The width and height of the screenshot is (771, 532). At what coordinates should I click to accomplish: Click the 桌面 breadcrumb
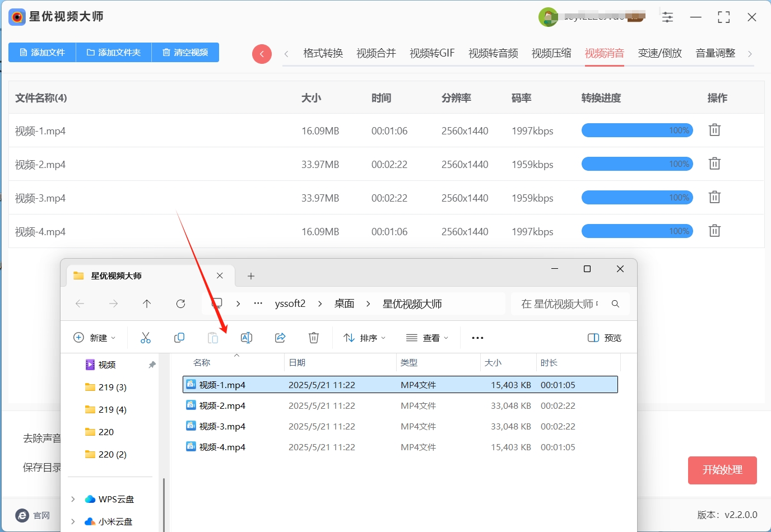click(x=344, y=304)
